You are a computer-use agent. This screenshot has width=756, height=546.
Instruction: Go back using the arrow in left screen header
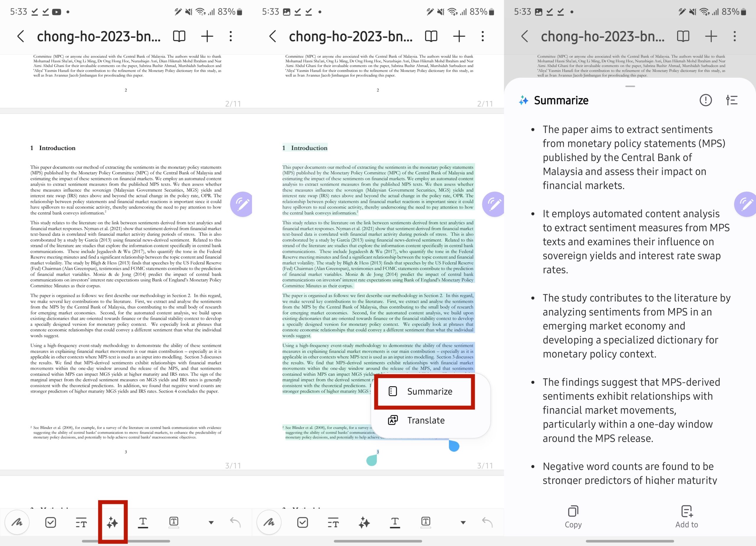(x=21, y=36)
